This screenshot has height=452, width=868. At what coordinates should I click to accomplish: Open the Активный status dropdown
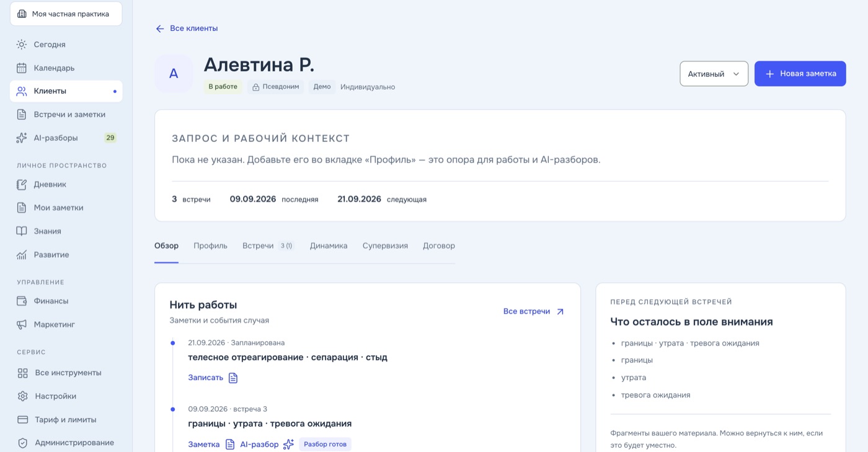[x=714, y=74]
